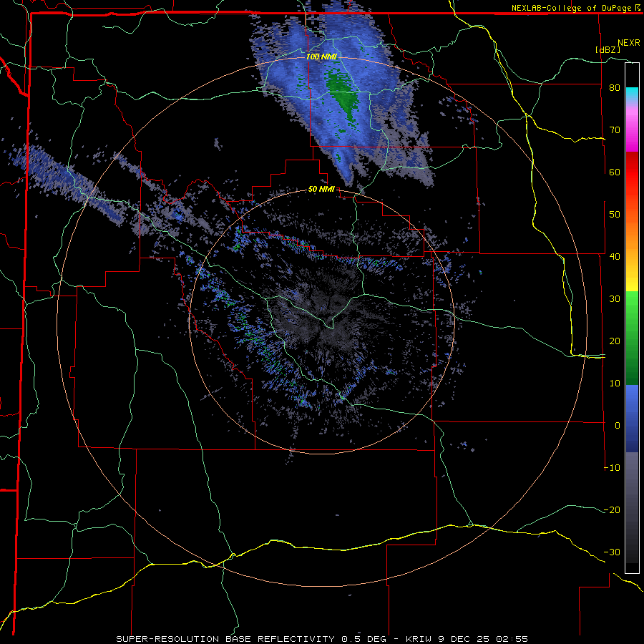
Task: Click the -30 value on dBZ scale
Action: (612, 552)
